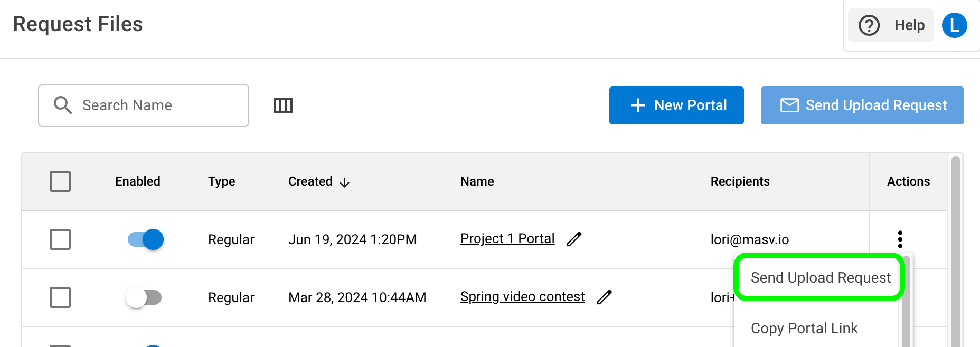Open the column chooser icon

283,105
